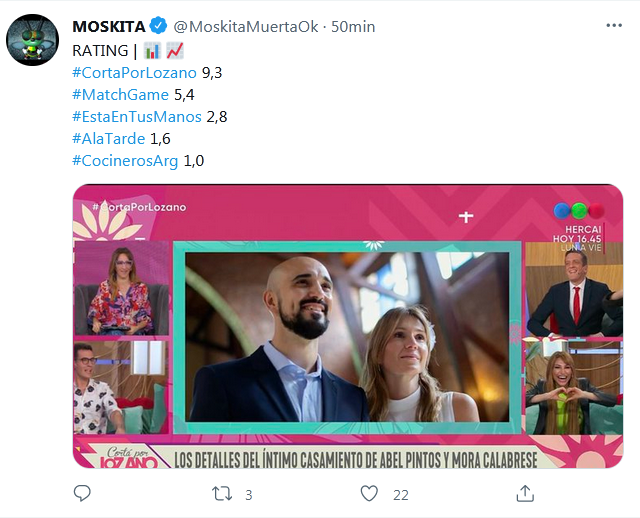Screen dimensions: 640x518
Task: Click the rising line chart emoji
Action: click(175, 51)
